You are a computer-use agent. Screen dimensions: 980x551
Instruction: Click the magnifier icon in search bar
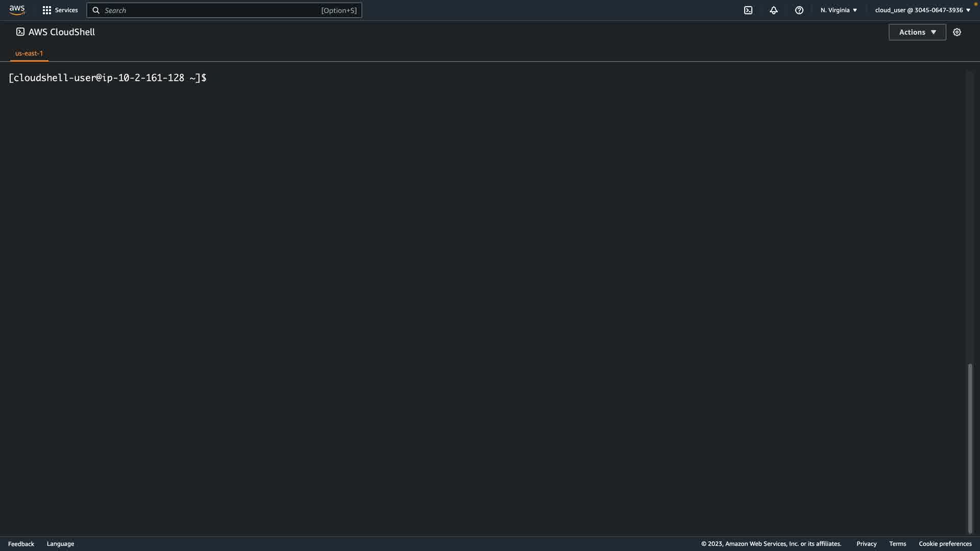96,10
